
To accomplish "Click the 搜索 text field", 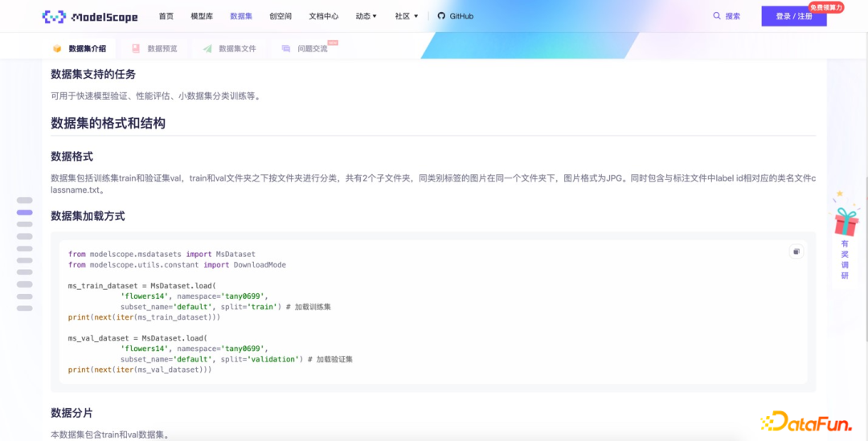I will coord(733,16).
